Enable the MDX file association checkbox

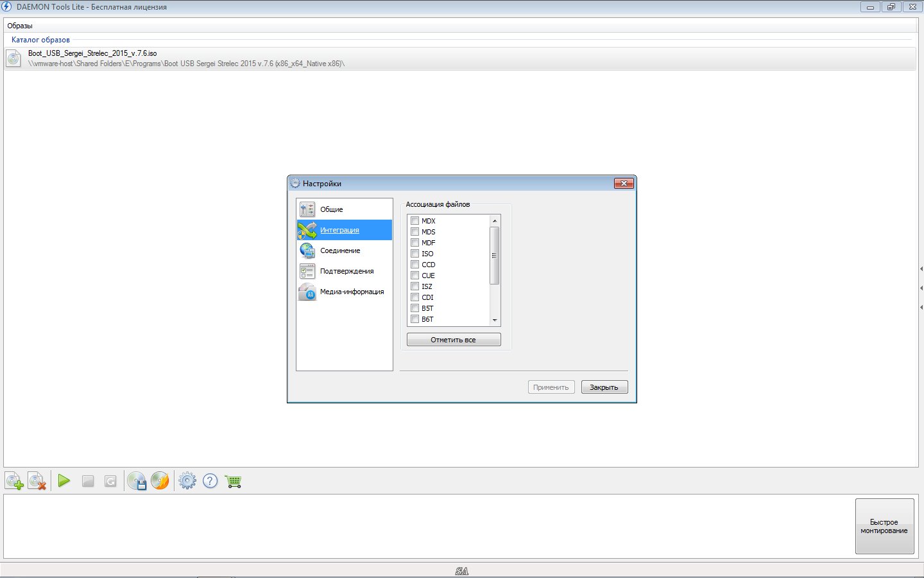pyautogui.click(x=415, y=221)
